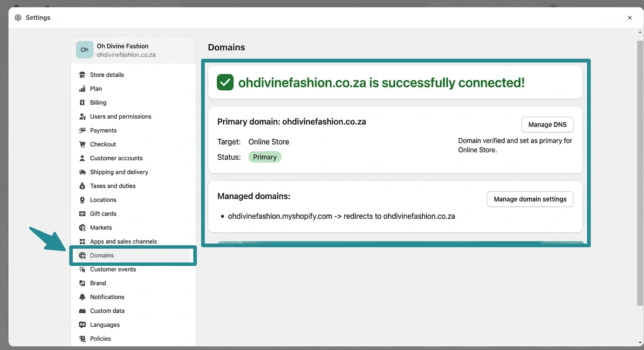
Task: Click the Shipping and delivery truck icon
Action: (x=82, y=172)
